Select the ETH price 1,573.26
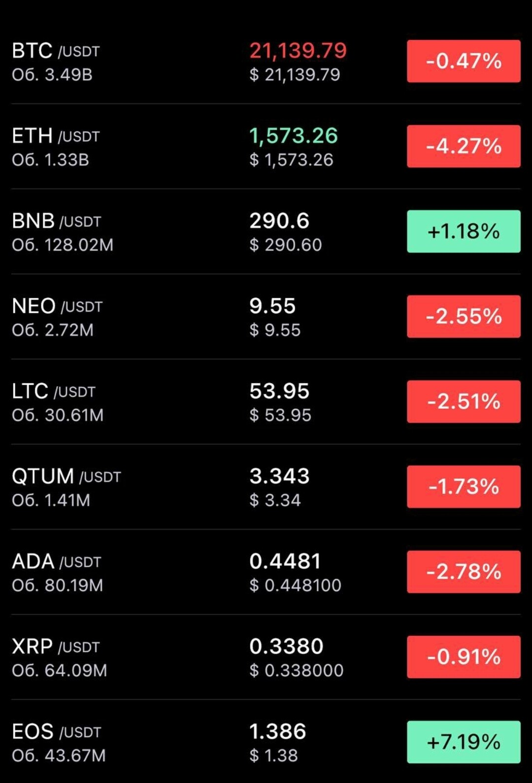The image size is (532, 783). coord(294,136)
